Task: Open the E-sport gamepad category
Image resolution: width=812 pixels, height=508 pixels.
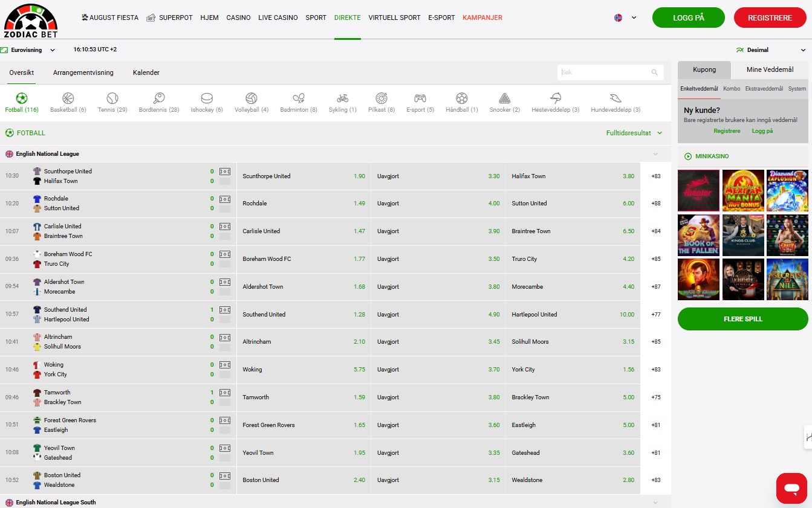Action: [x=420, y=98]
